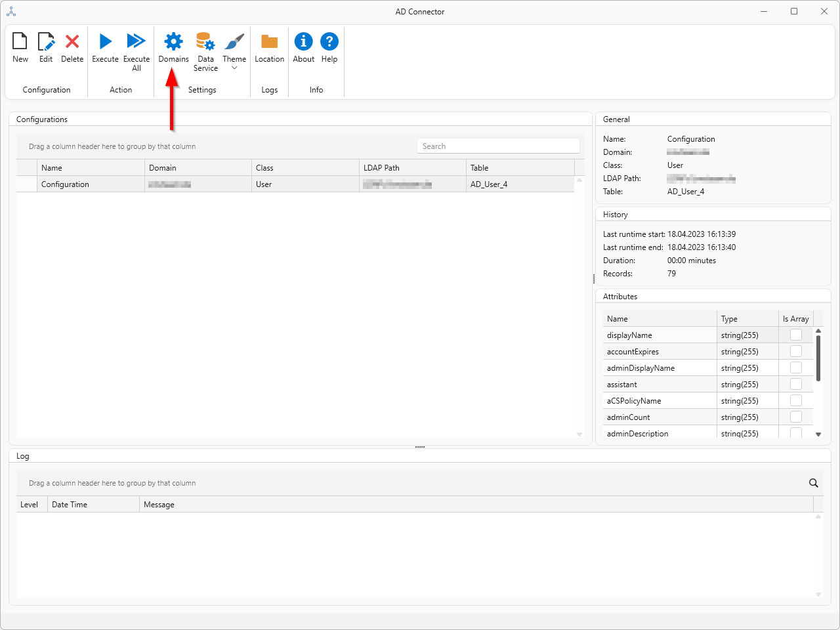Click the AD Connector app icon in title bar
This screenshot has height=630, width=840.
point(11,11)
